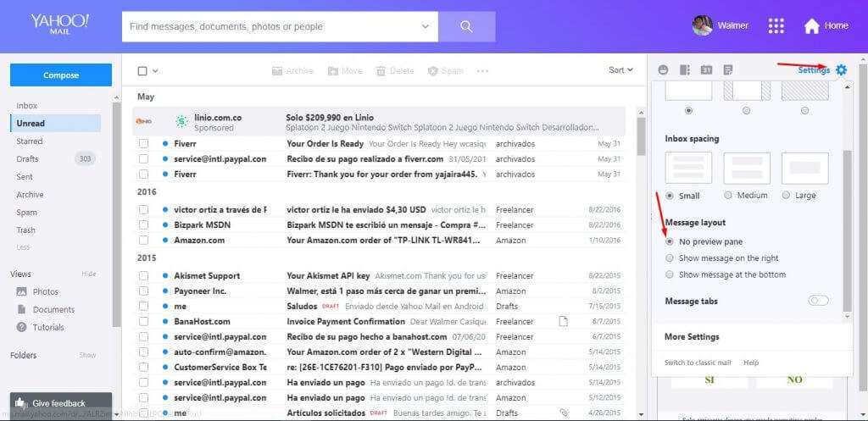Screen dimensions: 868x421
Task: Click paperclip icon on Artículos solicitados email
Action: pos(564,413)
